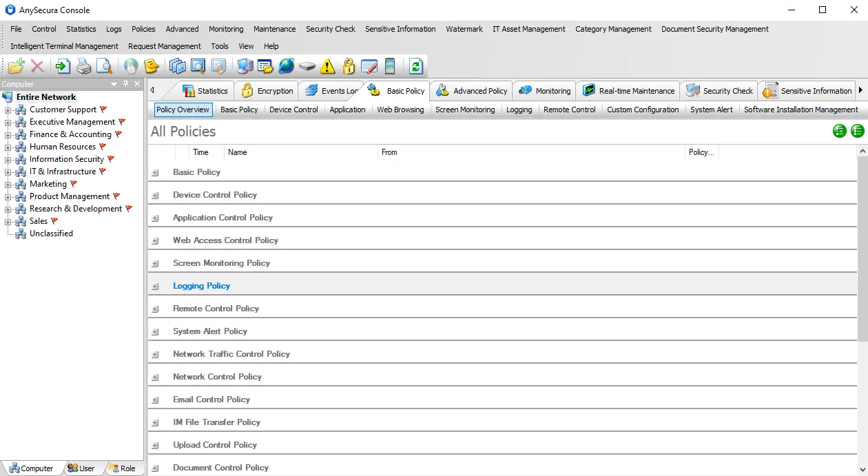This screenshot has width=868, height=476.
Task: Click the right green list icon beside All Policies
Action: [x=858, y=131]
